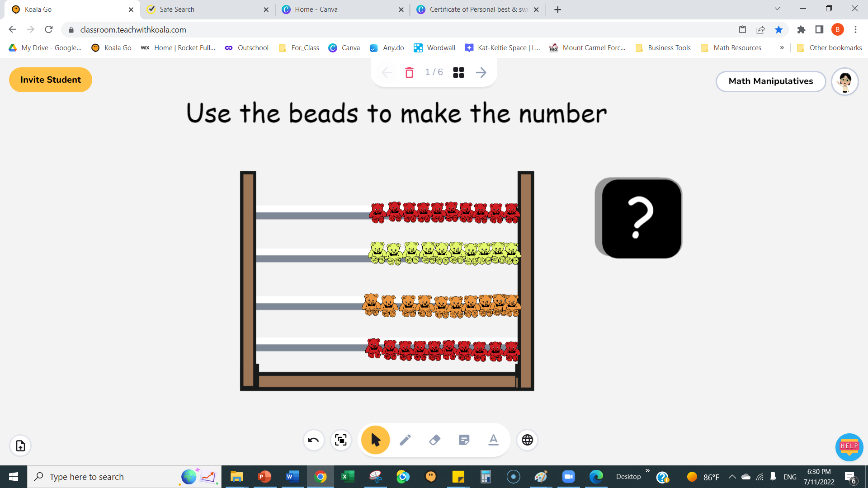Delete the current slide with trash icon
868x488 pixels.
tap(409, 72)
